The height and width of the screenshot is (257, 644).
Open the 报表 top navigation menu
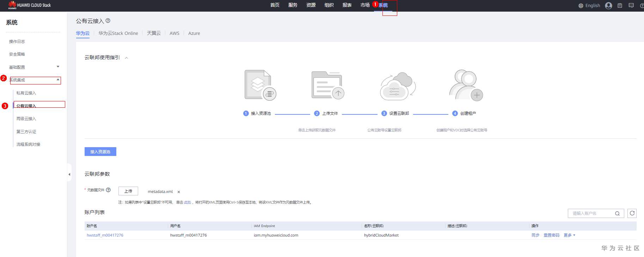pos(347,5)
